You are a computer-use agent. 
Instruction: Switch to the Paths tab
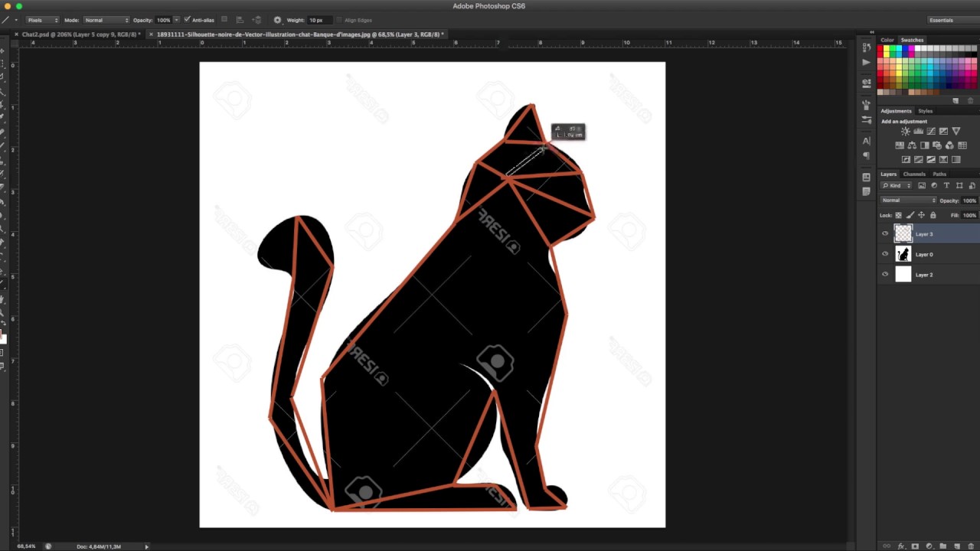pos(939,174)
